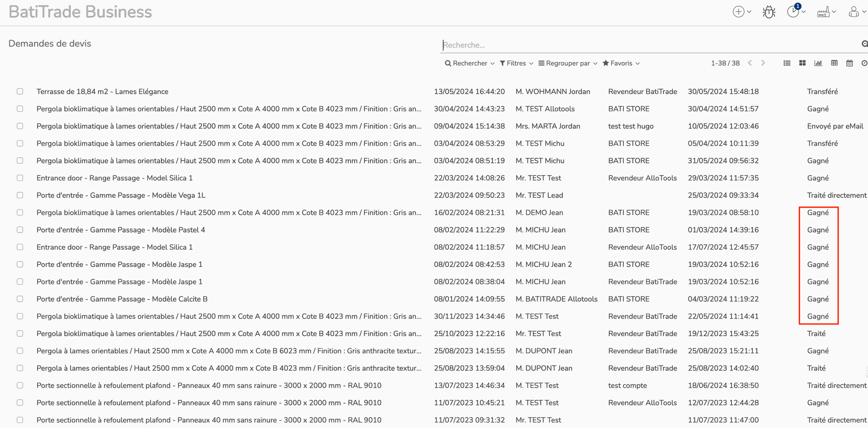Check the M. MICHU Jean 2 row box

click(x=20, y=264)
